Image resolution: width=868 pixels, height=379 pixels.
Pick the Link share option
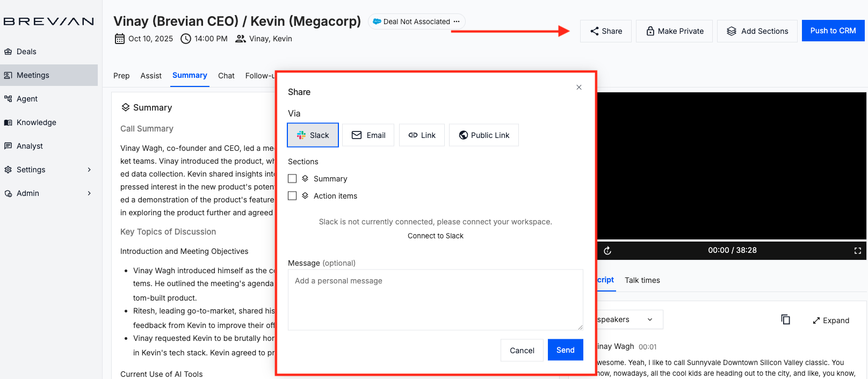point(422,135)
